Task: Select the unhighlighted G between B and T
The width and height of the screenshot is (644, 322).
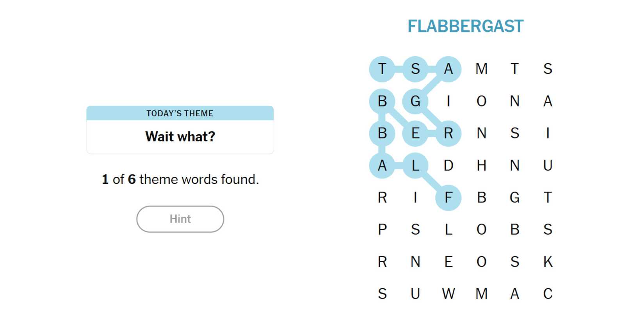Action: [514, 197]
